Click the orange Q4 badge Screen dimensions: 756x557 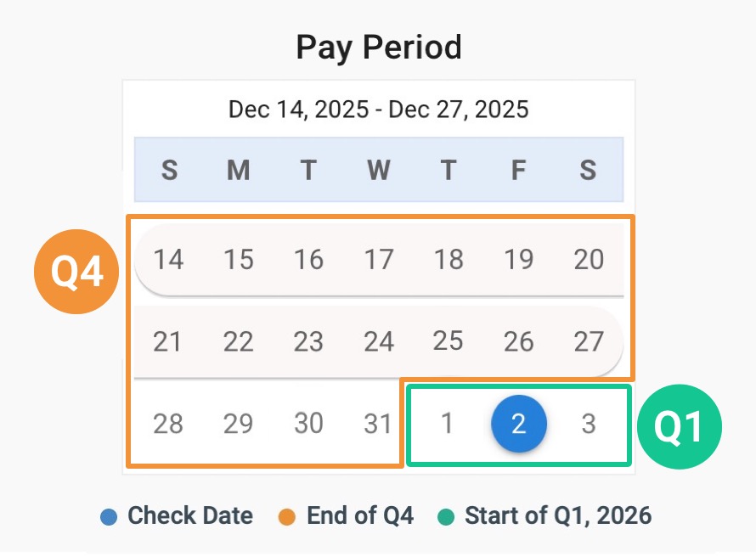76,272
